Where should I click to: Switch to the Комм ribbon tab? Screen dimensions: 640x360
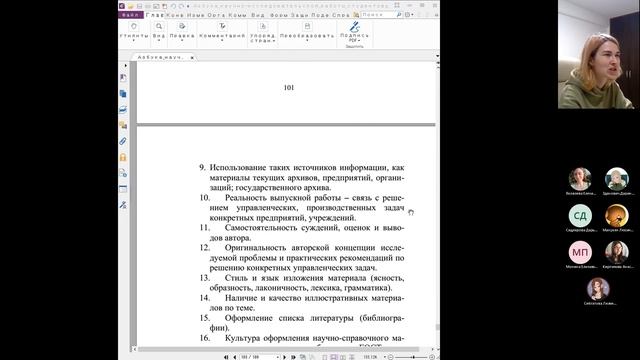[x=238, y=15]
